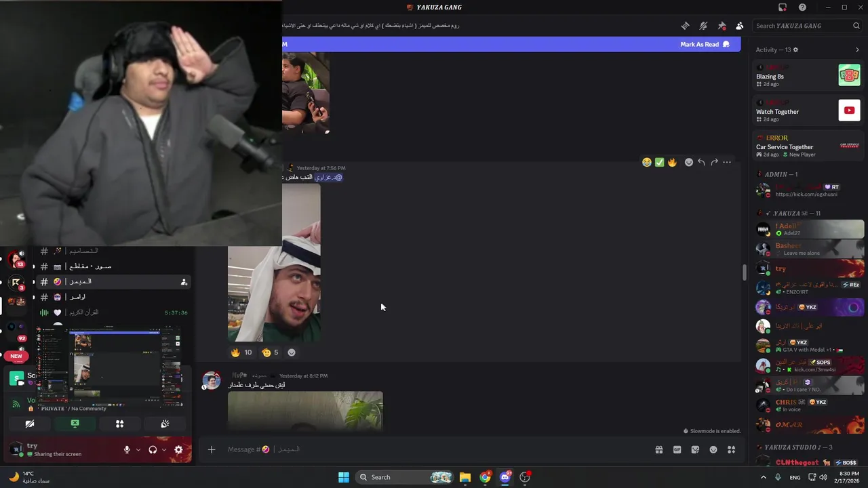Show hidden tray icons chevron
868x488 pixels.
(763, 477)
